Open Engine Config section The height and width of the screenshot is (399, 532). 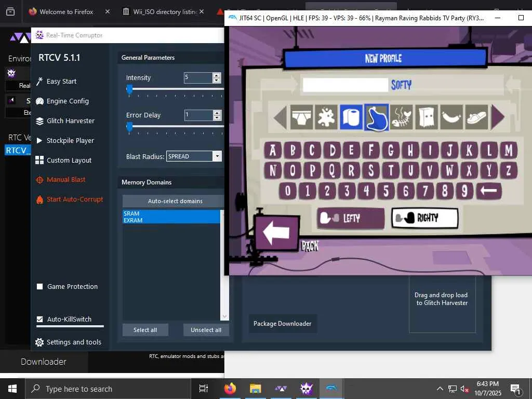click(x=62, y=101)
